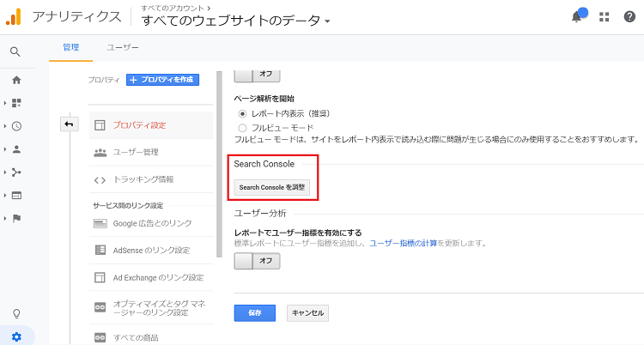The height and width of the screenshot is (345, 644).
Task: Click the プロパティ設定 layout icon
Action: click(x=100, y=125)
